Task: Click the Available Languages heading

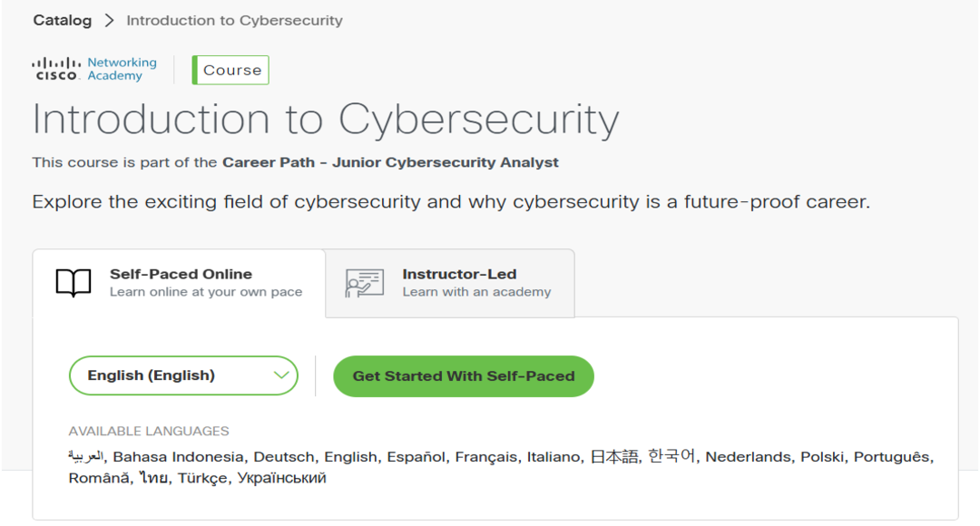Action: coord(149,432)
